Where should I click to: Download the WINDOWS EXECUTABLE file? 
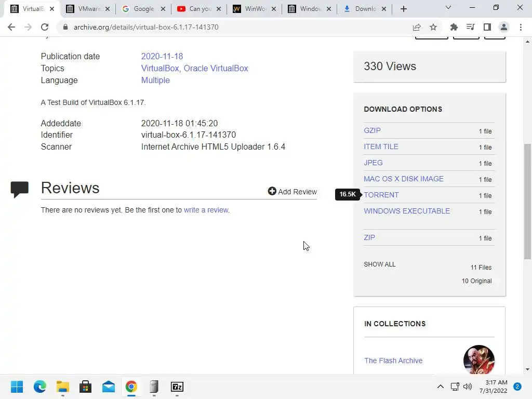point(407,211)
